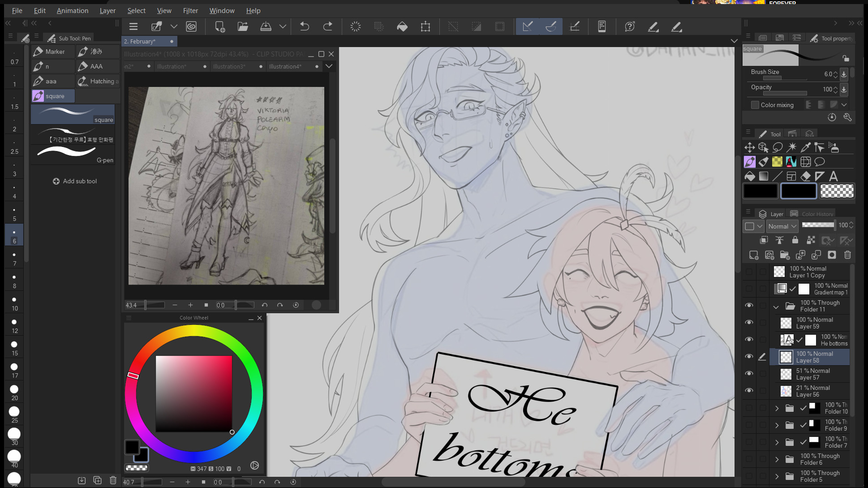
Task: Open the layer palette color dropdown
Action: (753, 226)
